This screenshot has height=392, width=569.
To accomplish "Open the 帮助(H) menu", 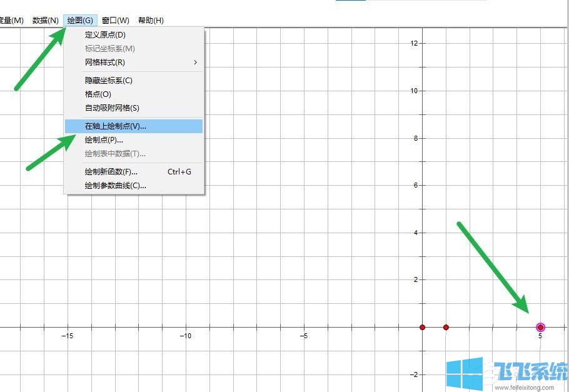I will coord(150,19).
